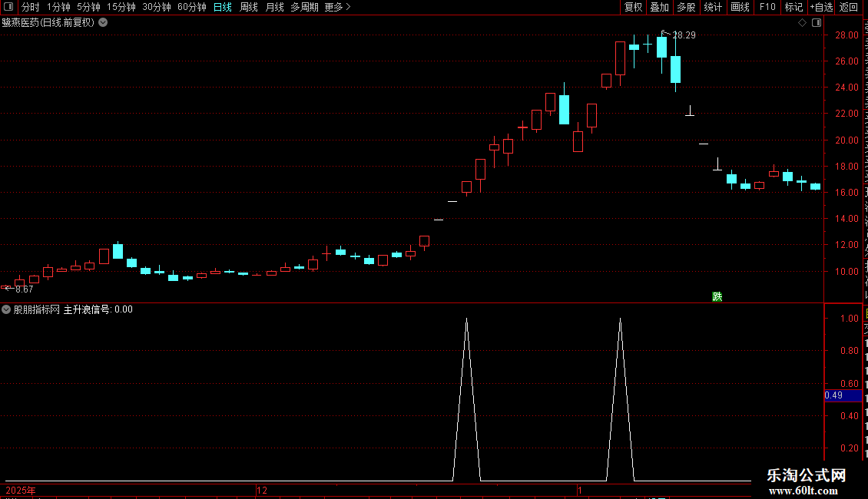The image size is (868, 499).
Task: Click the diamond marker icon above the chart
Action: [x=802, y=23]
